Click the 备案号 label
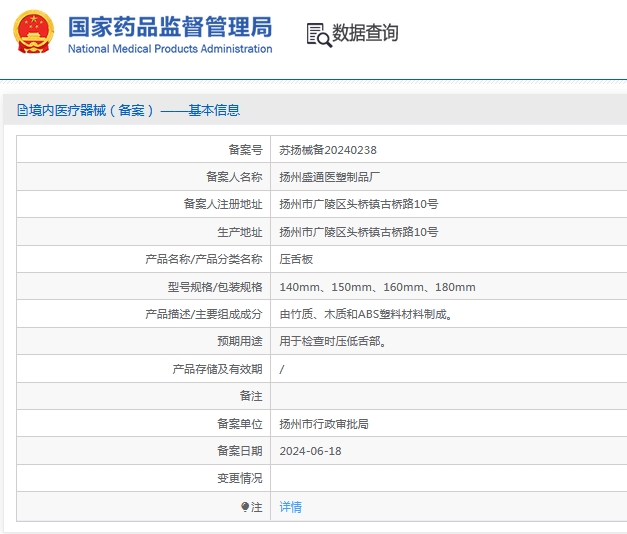Image resolution: width=627 pixels, height=534 pixels. (246, 150)
